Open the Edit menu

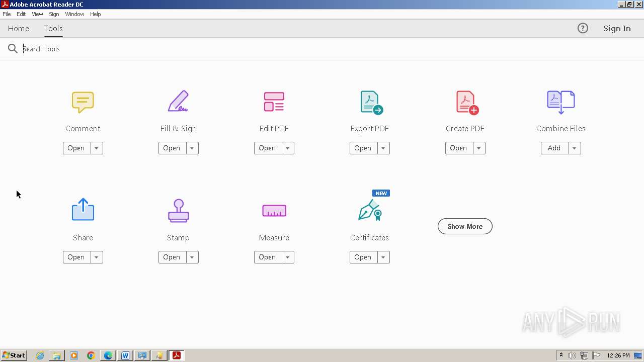click(21, 14)
